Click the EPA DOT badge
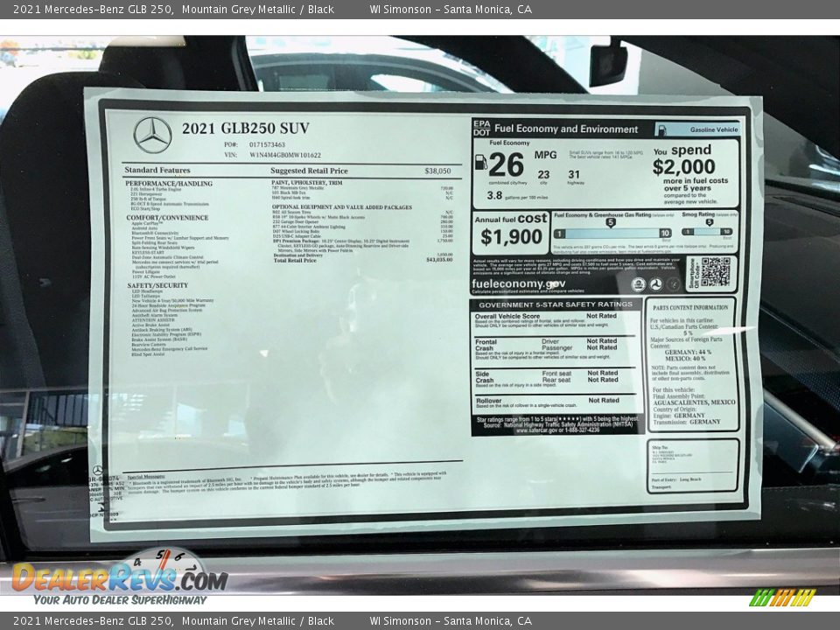Image resolution: width=840 pixels, height=630 pixels. click(481, 128)
